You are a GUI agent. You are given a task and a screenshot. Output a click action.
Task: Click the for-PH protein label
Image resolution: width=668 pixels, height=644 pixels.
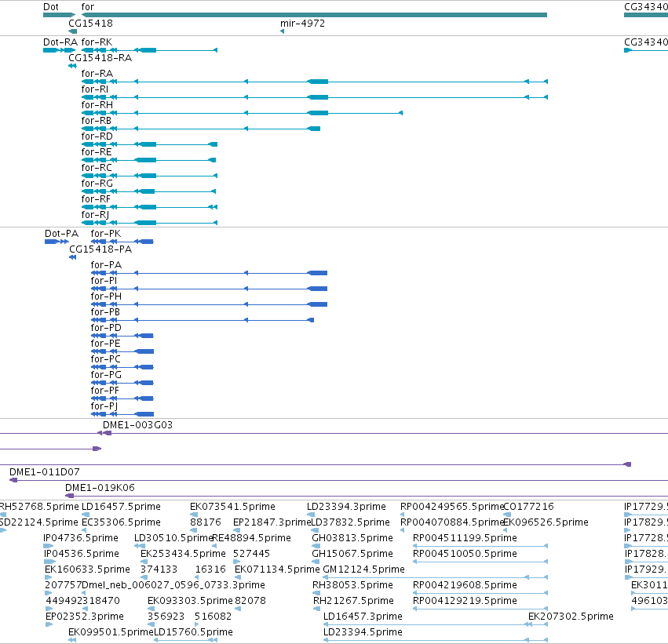click(x=106, y=297)
